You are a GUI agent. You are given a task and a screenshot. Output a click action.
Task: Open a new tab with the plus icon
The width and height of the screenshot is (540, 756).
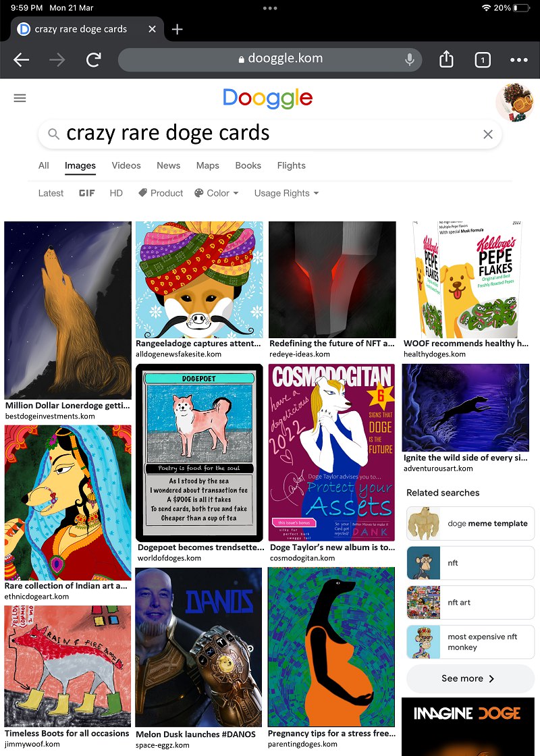coord(177,29)
